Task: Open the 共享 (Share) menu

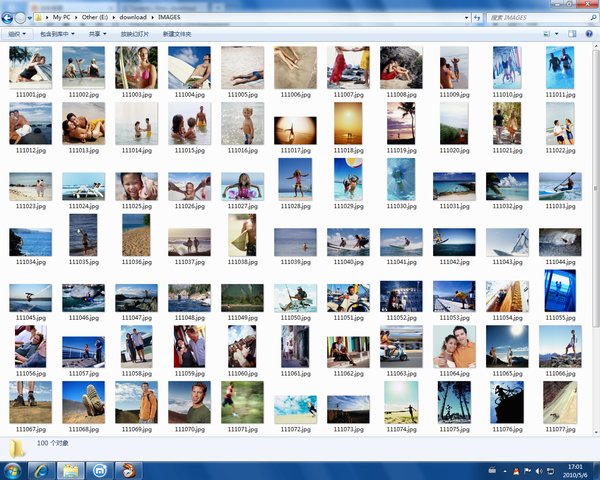Action: 98,34
